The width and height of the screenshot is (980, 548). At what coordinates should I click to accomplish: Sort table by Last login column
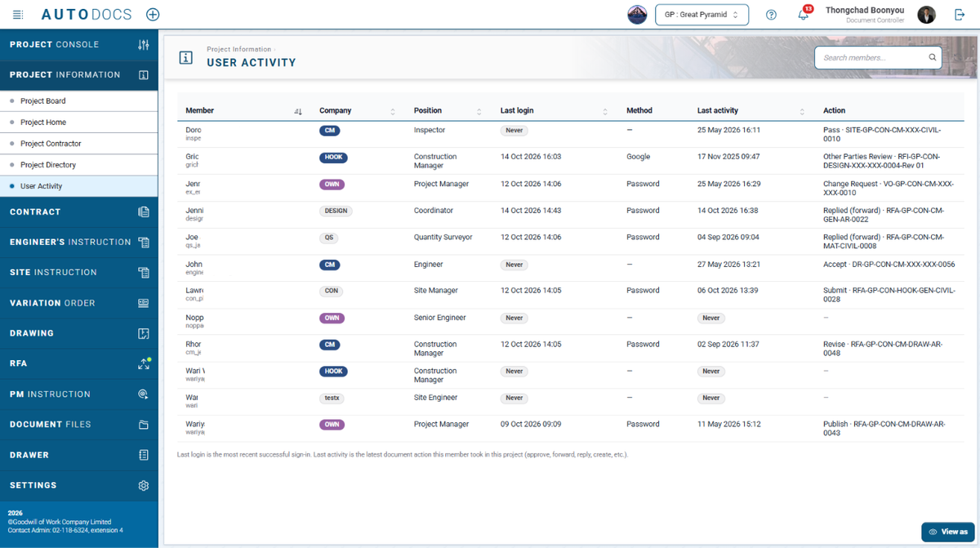click(x=605, y=111)
